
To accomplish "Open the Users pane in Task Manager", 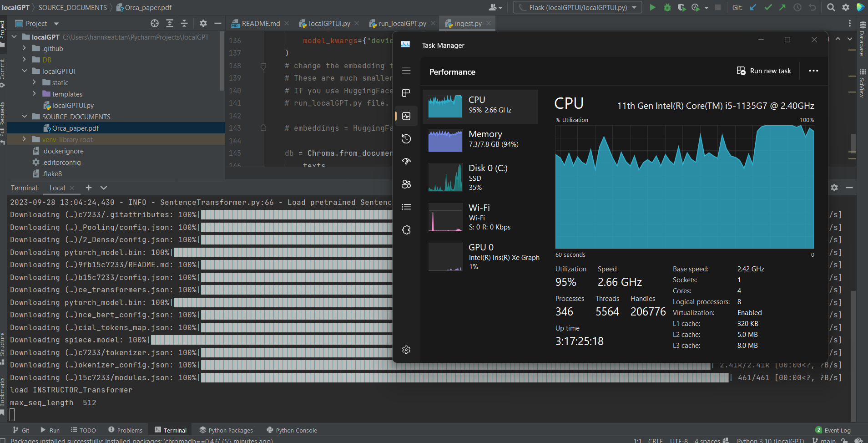I will point(406,184).
